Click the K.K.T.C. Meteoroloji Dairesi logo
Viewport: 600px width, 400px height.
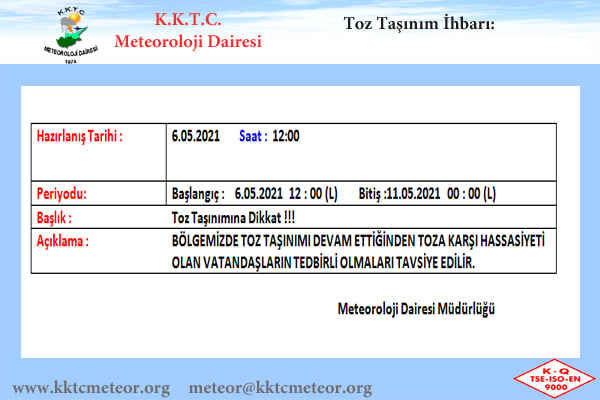tap(71, 35)
